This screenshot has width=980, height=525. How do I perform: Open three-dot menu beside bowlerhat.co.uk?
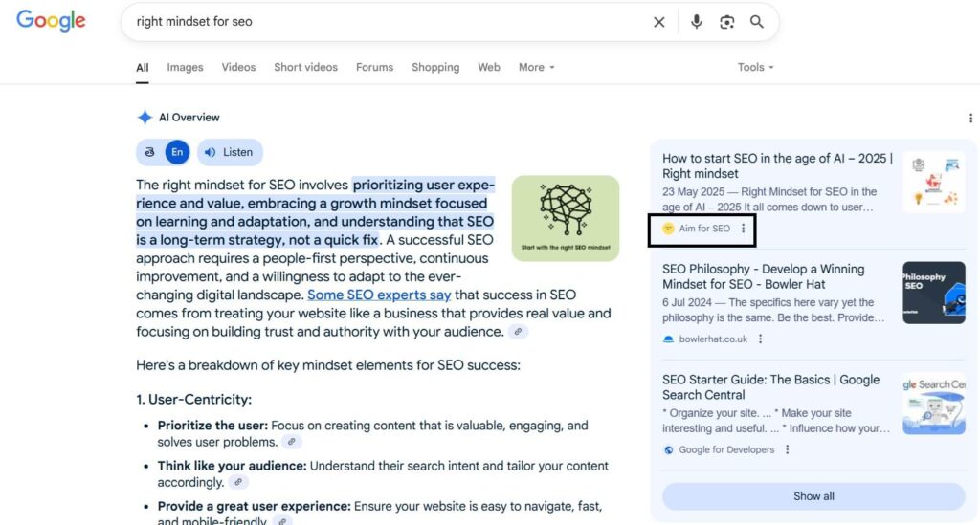point(761,339)
